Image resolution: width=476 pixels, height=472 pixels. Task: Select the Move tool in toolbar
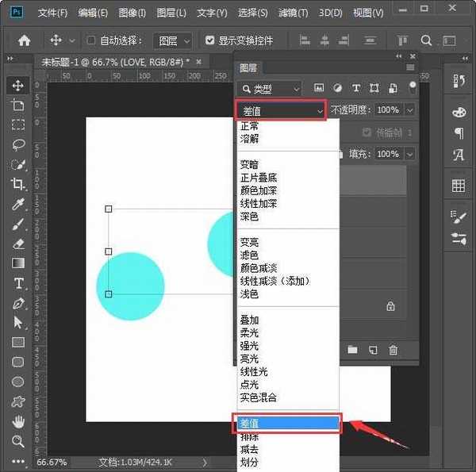[17, 85]
